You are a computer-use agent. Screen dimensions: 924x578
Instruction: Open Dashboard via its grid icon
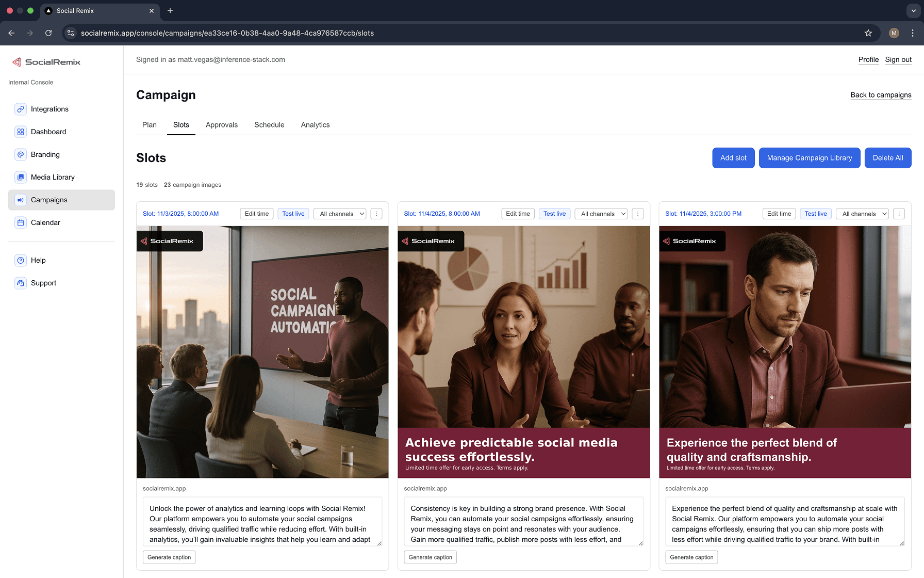tap(21, 132)
